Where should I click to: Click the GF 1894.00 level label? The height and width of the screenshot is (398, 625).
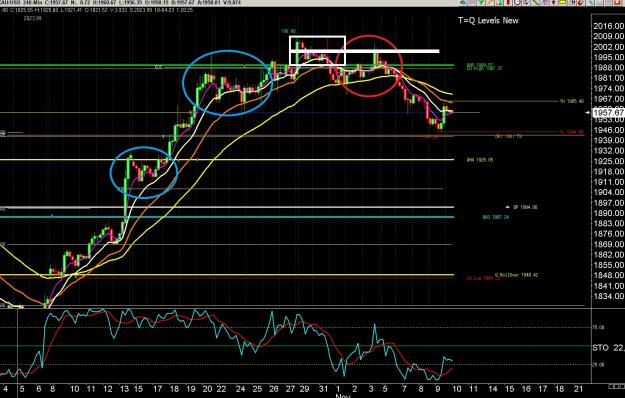point(525,207)
